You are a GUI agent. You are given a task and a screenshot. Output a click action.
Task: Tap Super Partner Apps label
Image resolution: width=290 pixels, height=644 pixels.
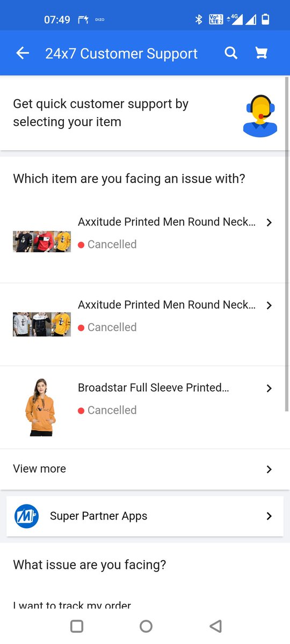98,516
